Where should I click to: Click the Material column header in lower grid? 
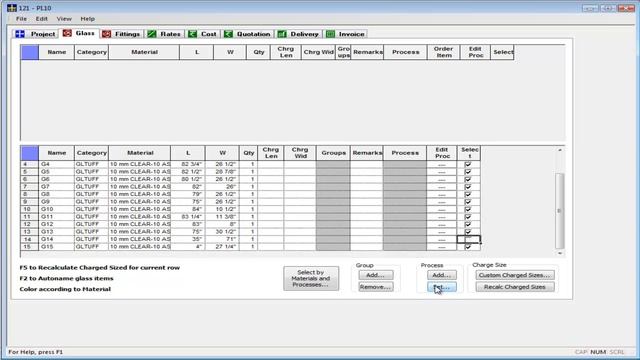140,153
